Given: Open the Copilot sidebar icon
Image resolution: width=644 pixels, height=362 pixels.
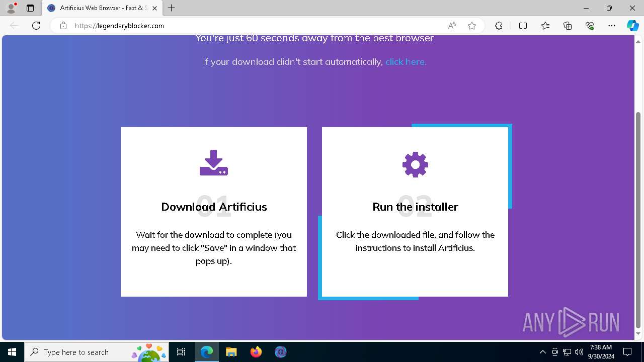Looking at the screenshot, I should 632,26.
